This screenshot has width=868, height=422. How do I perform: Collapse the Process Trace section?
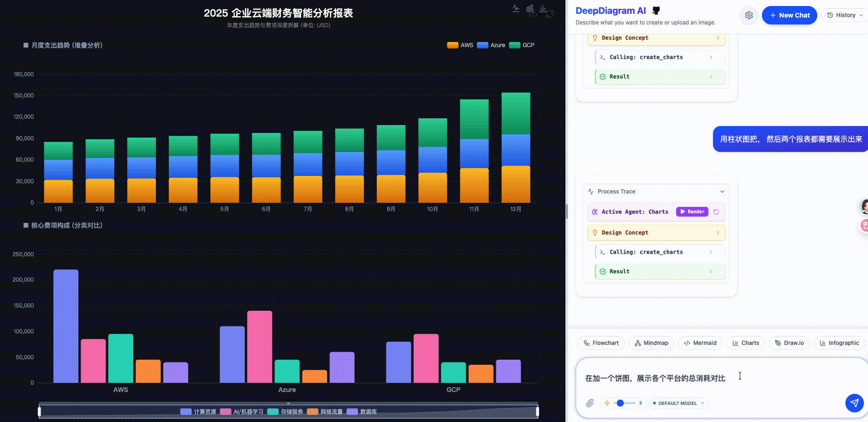tap(722, 192)
